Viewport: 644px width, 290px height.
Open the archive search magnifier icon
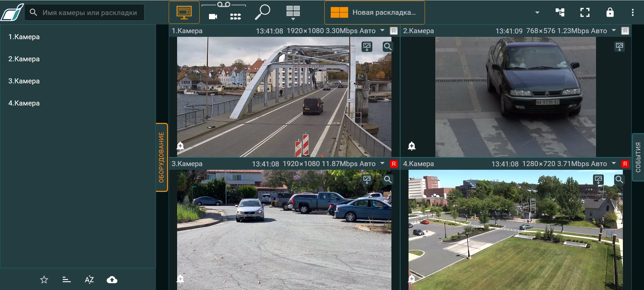pyautogui.click(x=262, y=12)
